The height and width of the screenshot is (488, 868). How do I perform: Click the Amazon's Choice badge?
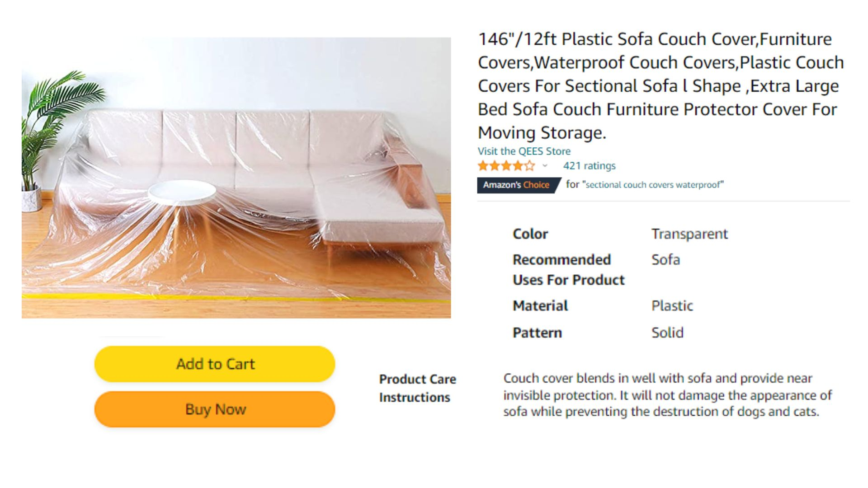point(518,185)
